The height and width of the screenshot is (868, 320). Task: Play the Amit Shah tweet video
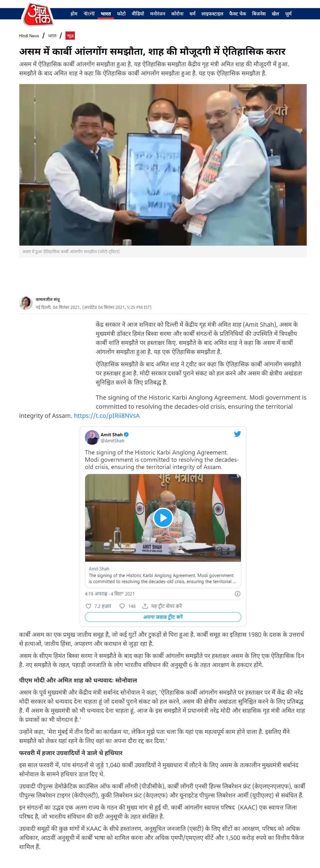tap(163, 517)
